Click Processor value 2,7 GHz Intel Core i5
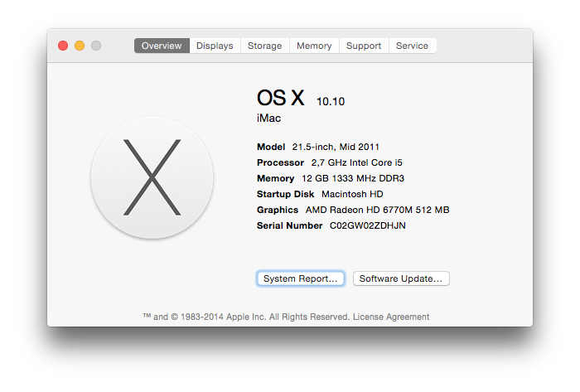Viewport: 580px width, 392px height. tap(356, 162)
